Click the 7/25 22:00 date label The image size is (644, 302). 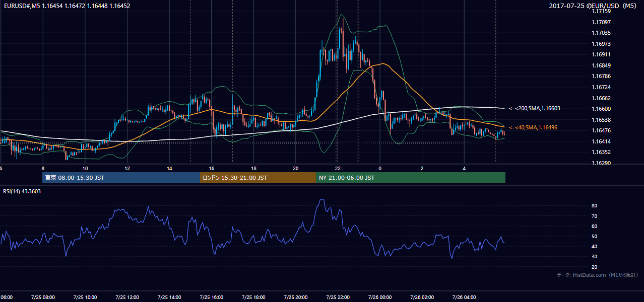click(x=338, y=297)
